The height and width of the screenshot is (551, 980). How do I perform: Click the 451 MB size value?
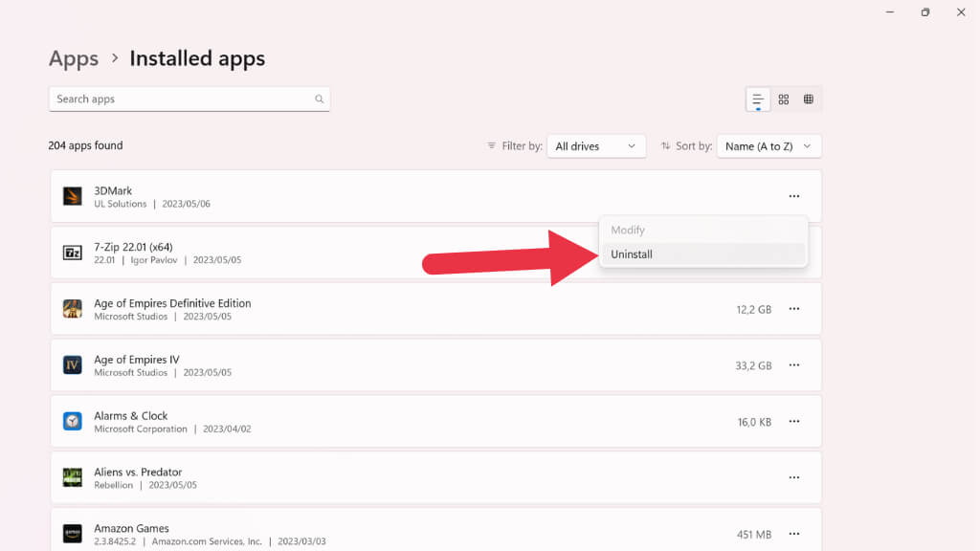[x=754, y=534]
